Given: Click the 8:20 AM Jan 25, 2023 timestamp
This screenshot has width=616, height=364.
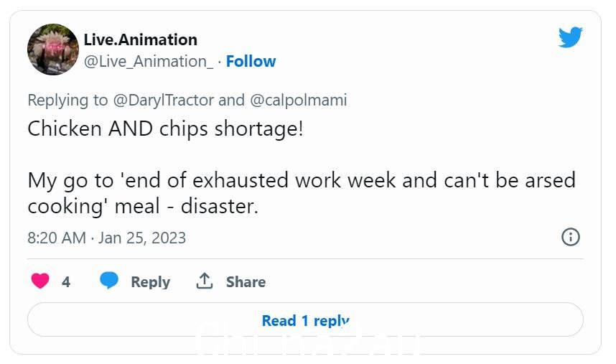Looking at the screenshot, I should (106, 238).
